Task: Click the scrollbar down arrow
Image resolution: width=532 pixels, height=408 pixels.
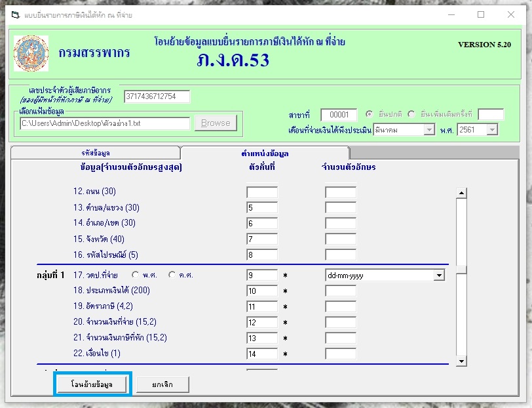Action: pos(461,361)
